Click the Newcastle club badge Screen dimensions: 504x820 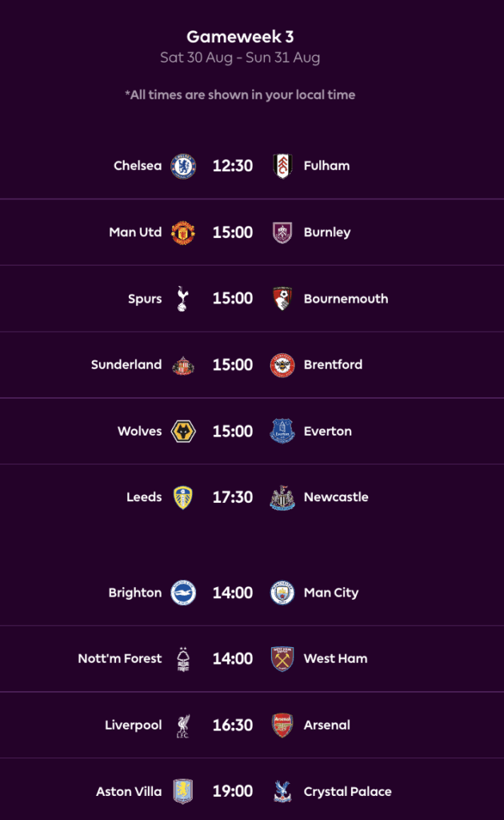[284, 497]
